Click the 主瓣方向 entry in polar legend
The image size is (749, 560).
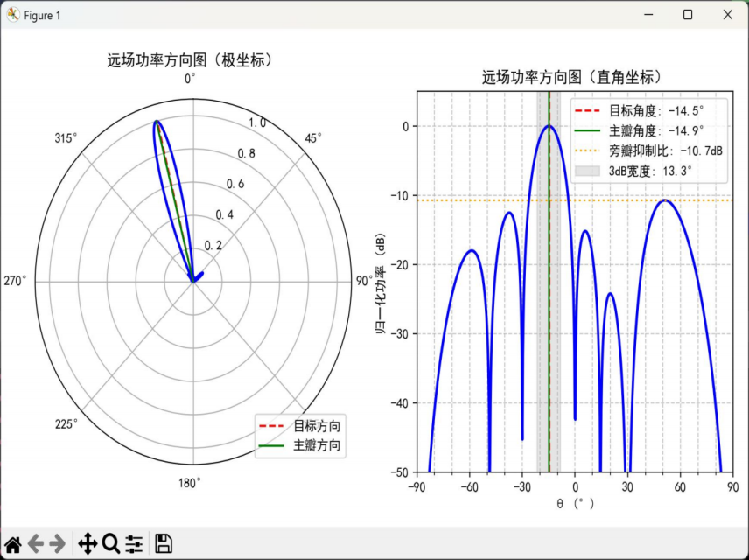pos(316,445)
